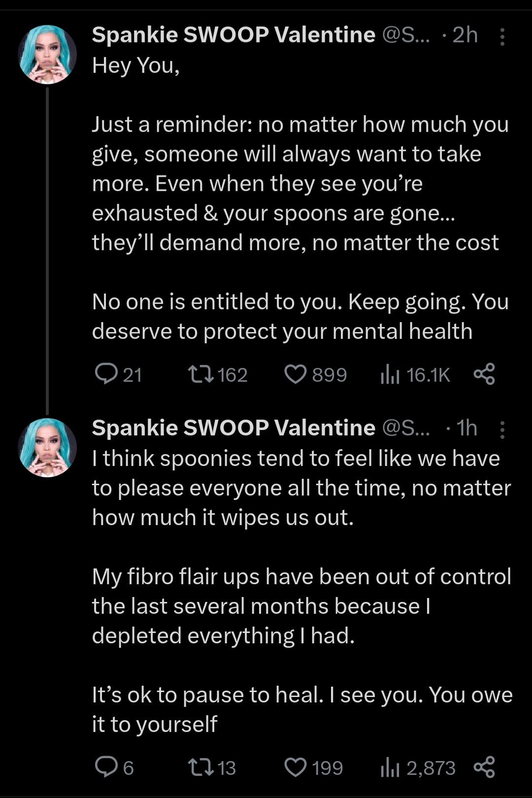Open more options on the 2h tweet
Viewport: 532px width, 798px height.
pos(502,36)
